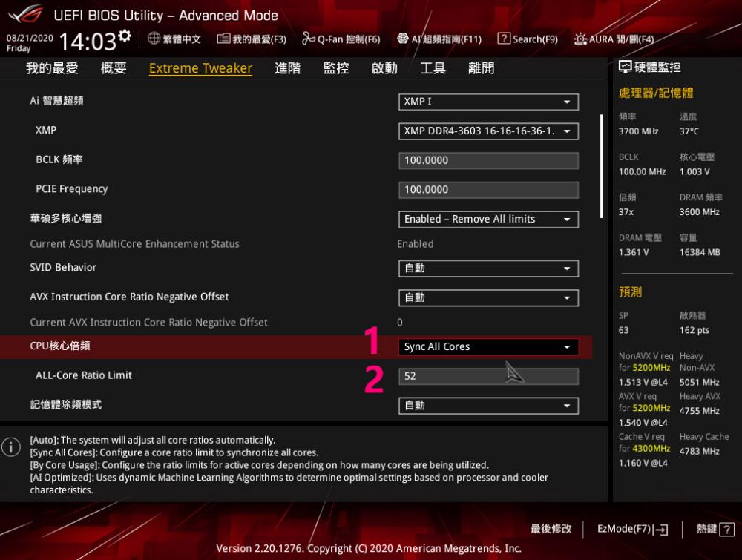This screenshot has height=560, width=742.
Task: Click the 4783 MHz Heavy Cache value
Action: (x=700, y=451)
